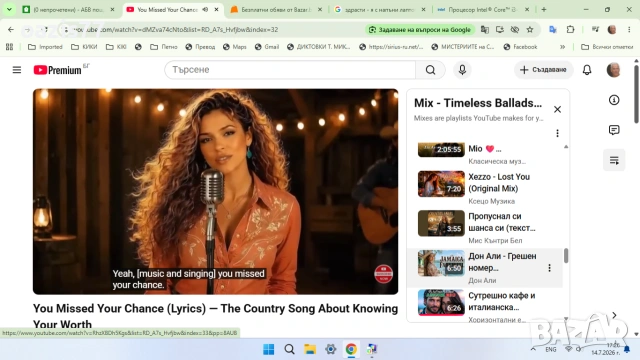Open the Gmail bookmark
Image resolution: width=640 pixels, height=360 pixels.
click(x=267, y=47)
